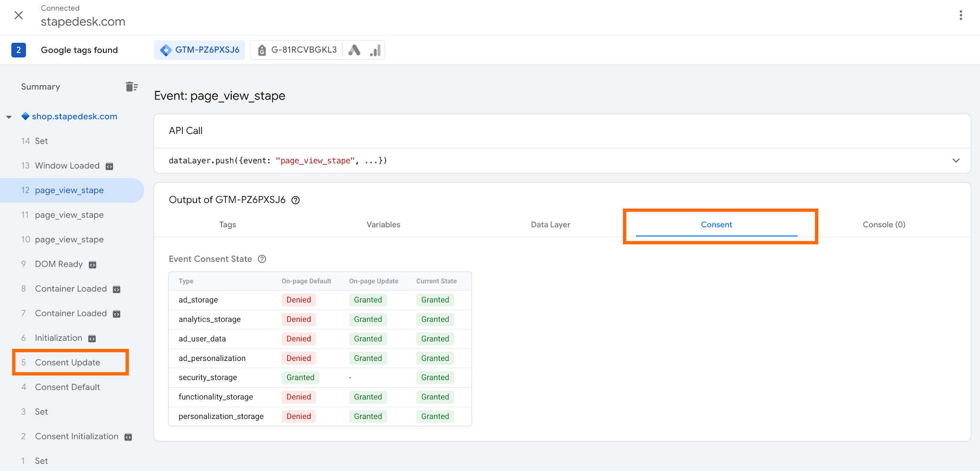The image size is (980, 471).
Task: Click the code icon beside Initialization
Action: coord(92,338)
